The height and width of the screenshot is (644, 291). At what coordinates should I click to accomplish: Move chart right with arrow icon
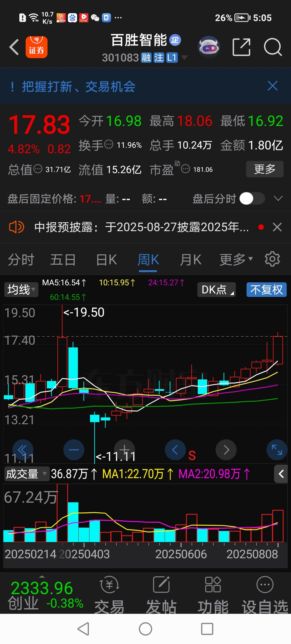226,450
